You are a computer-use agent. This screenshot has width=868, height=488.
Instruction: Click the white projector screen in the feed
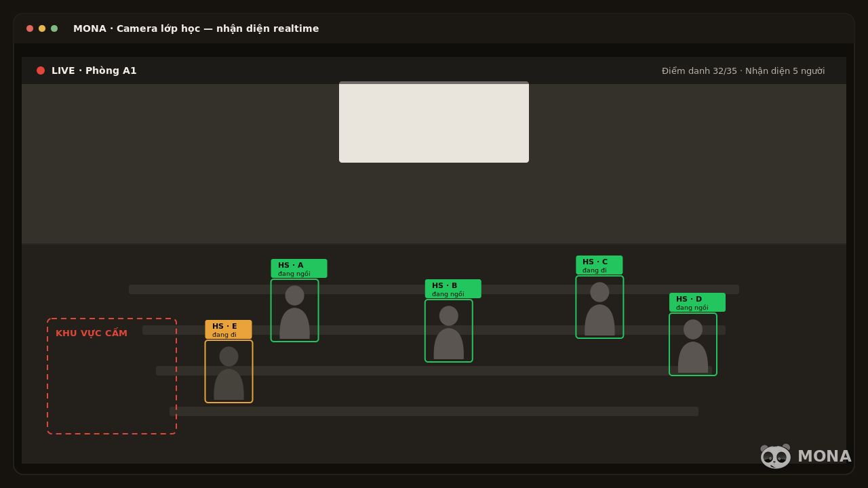(434, 122)
